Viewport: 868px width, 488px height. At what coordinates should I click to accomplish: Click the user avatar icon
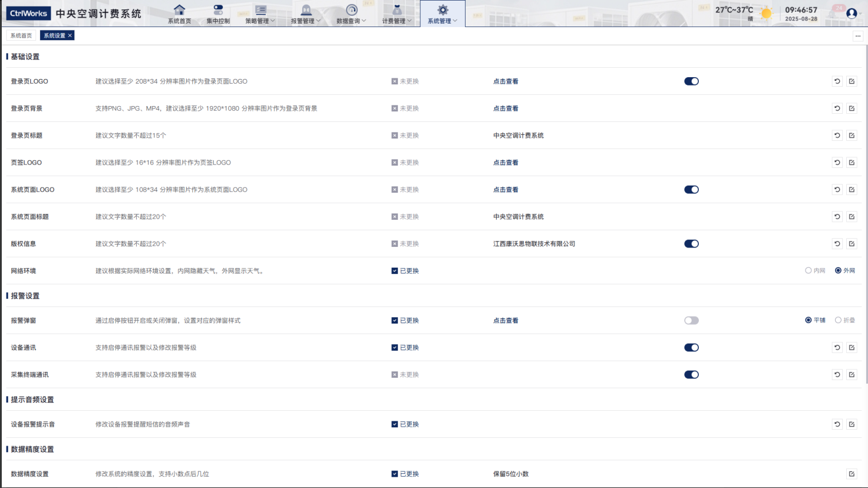(x=851, y=13)
